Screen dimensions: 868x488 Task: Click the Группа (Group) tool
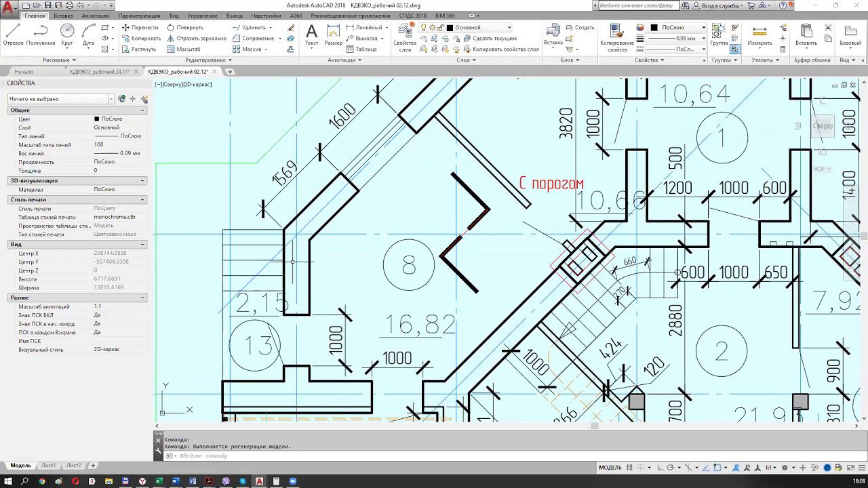[719, 35]
